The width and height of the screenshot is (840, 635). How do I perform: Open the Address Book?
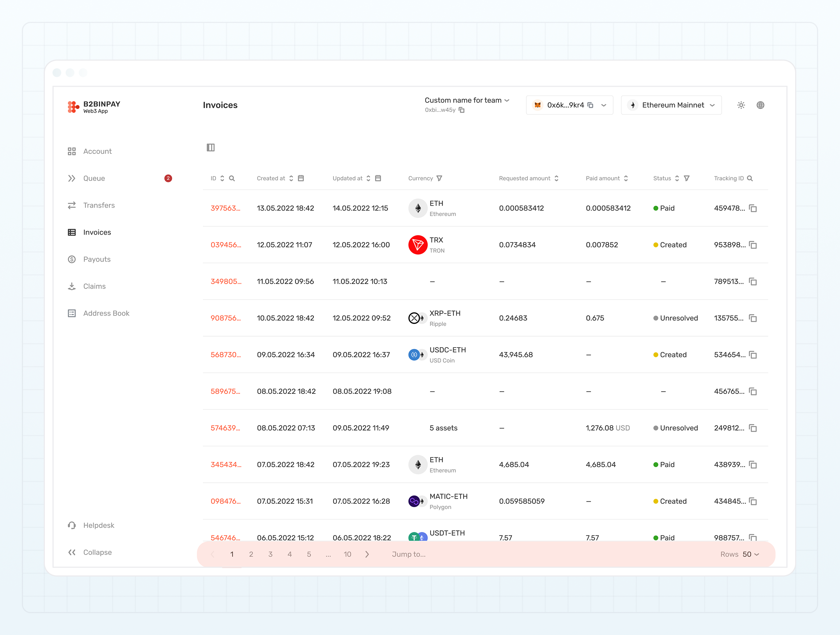point(106,313)
